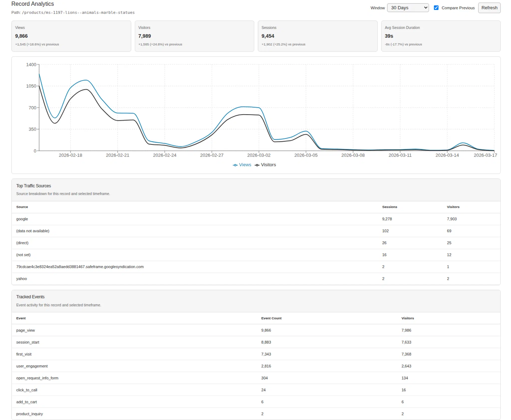Screen dimensions: 511x420
Task: Select the Views metric card
Action: 71,36
